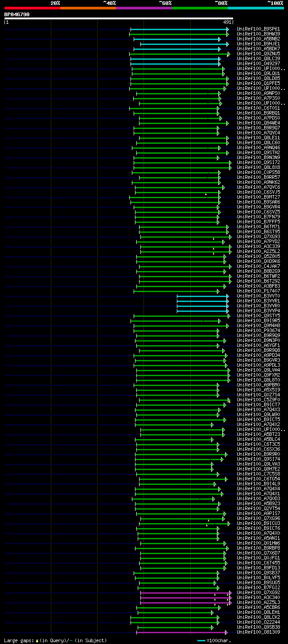Viewport: 288px width, 644px height.
Task: Select the label UniRef100_B9GVR4
Action: click(x=258, y=207)
